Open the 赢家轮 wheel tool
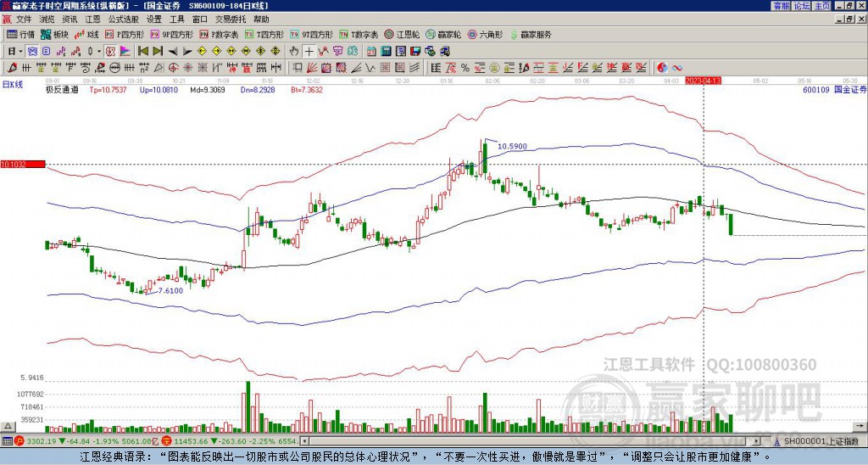 443,34
